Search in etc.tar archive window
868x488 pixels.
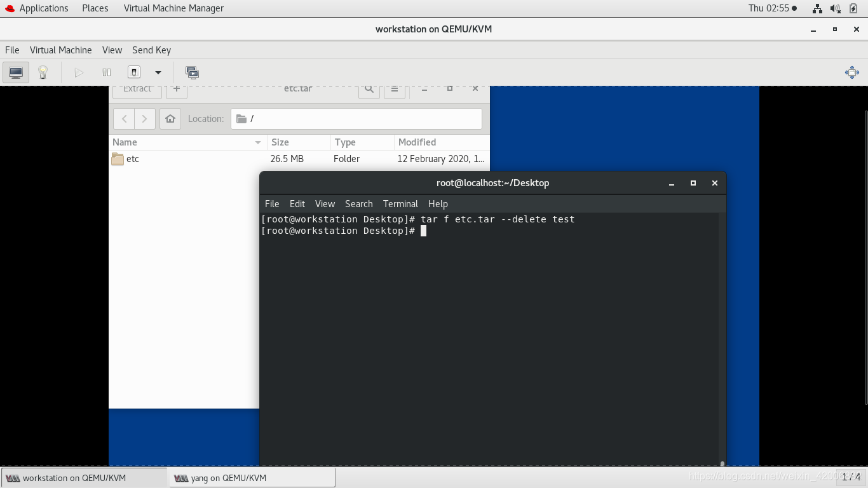point(369,90)
